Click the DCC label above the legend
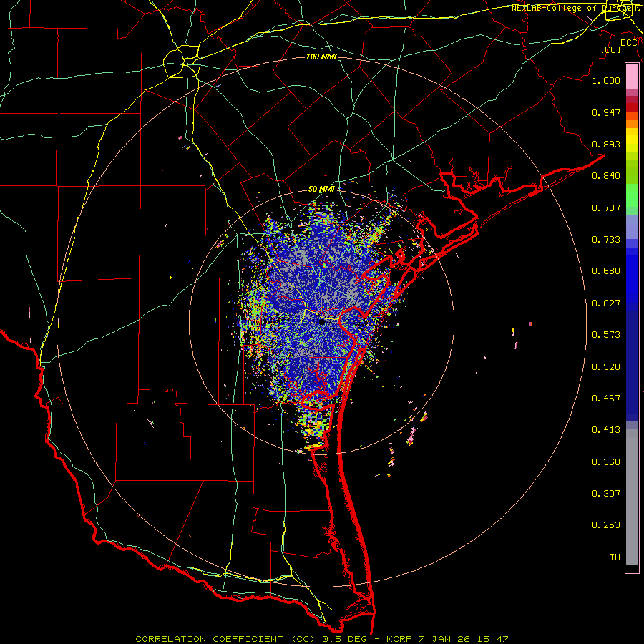 (x=629, y=43)
